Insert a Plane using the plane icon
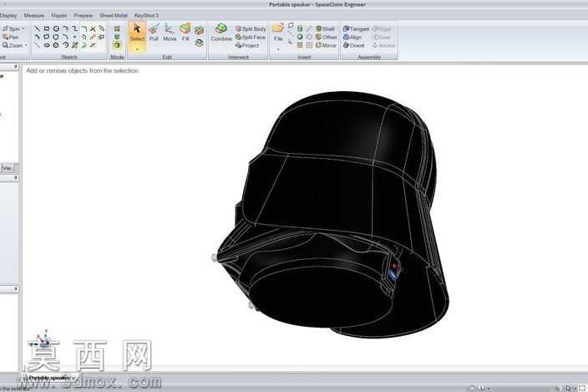Screen dimensions: 588x392 291,26
